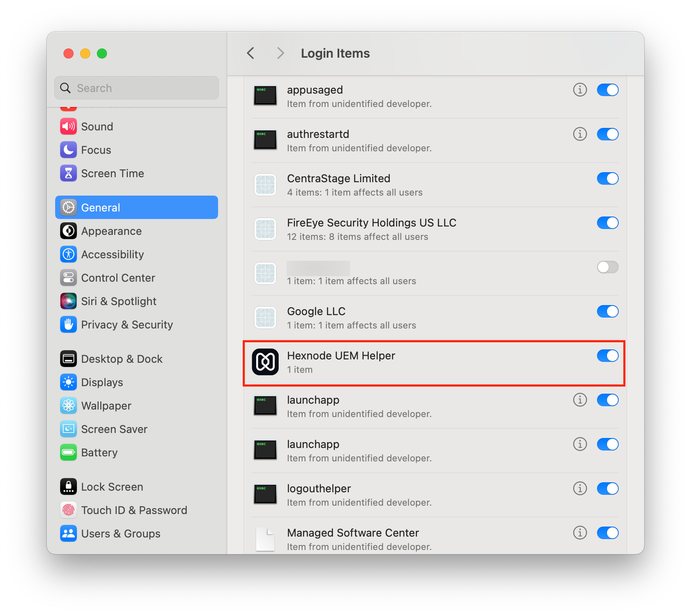Select Wallpaper in the sidebar
This screenshot has height=616, width=691.
[137, 406]
